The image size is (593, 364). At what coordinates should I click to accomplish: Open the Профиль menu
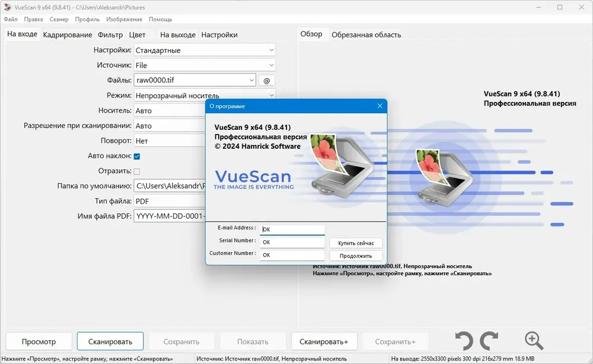87,20
